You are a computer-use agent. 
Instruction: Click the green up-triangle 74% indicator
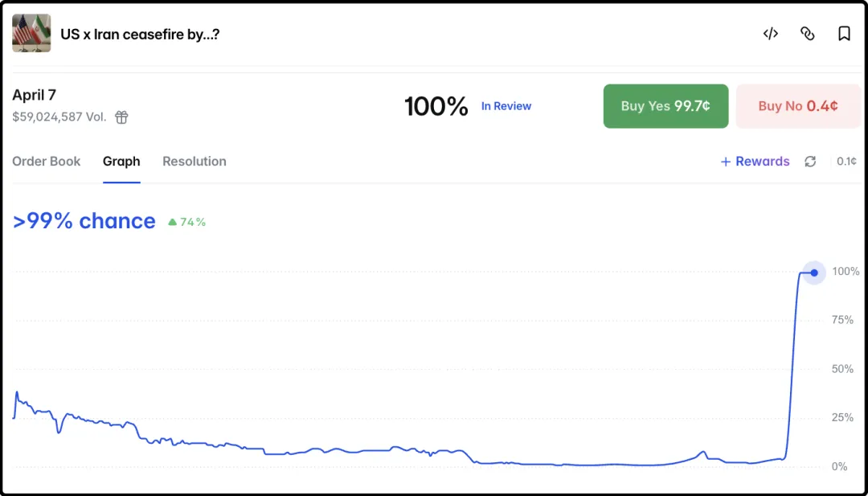[186, 222]
